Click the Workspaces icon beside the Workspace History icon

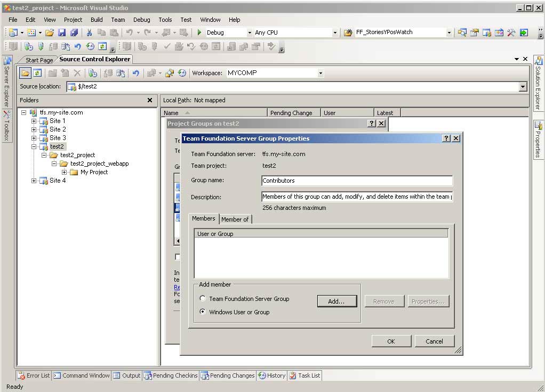click(170, 73)
